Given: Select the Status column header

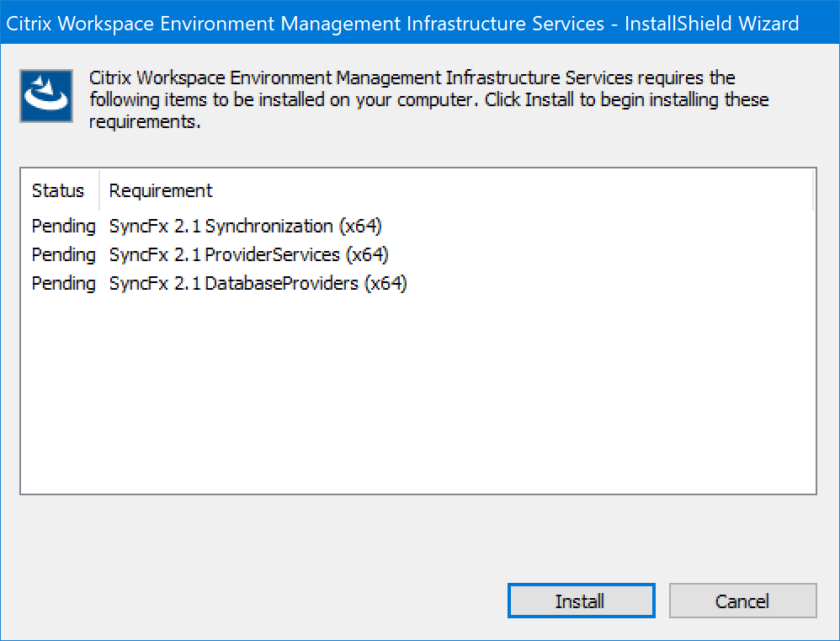Looking at the screenshot, I should pos(58,191).
